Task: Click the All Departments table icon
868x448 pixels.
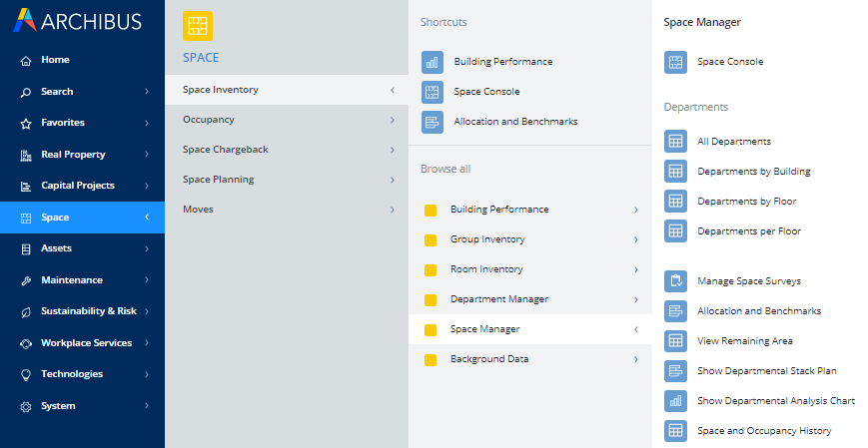Action: point(675,142)
